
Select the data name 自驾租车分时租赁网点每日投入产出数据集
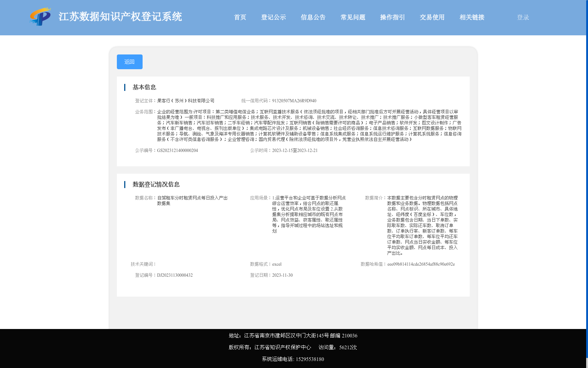[193, 201]
